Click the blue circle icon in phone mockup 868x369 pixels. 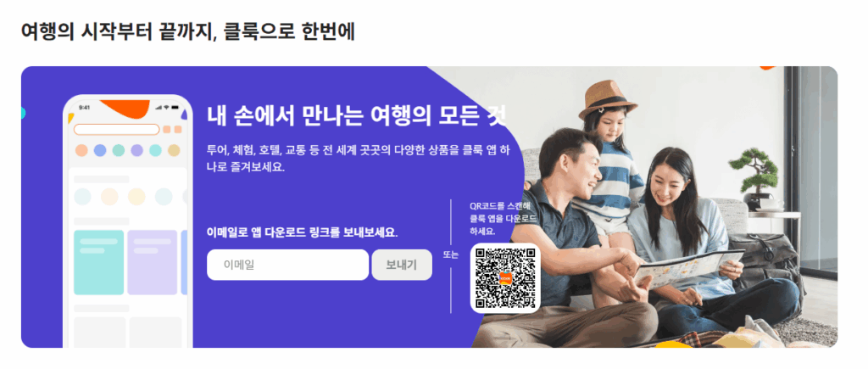(x=100, y=151)
